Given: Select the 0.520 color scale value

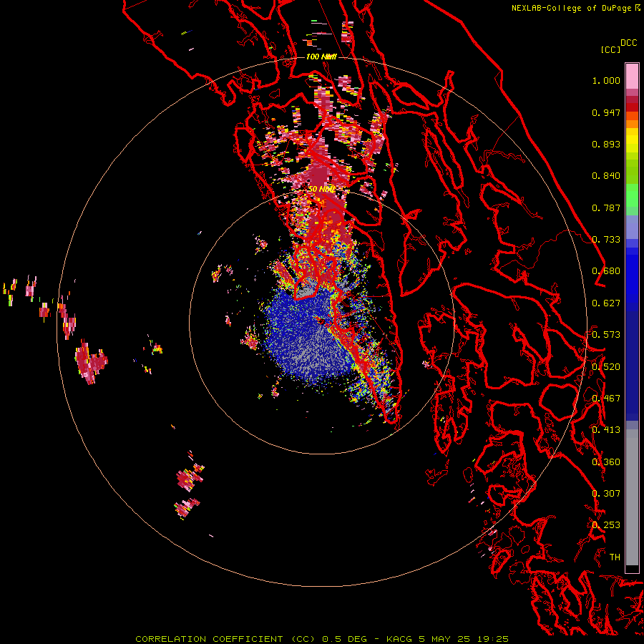Looking at the screenshot, I should pyautogui.click(x=606, y=367).
